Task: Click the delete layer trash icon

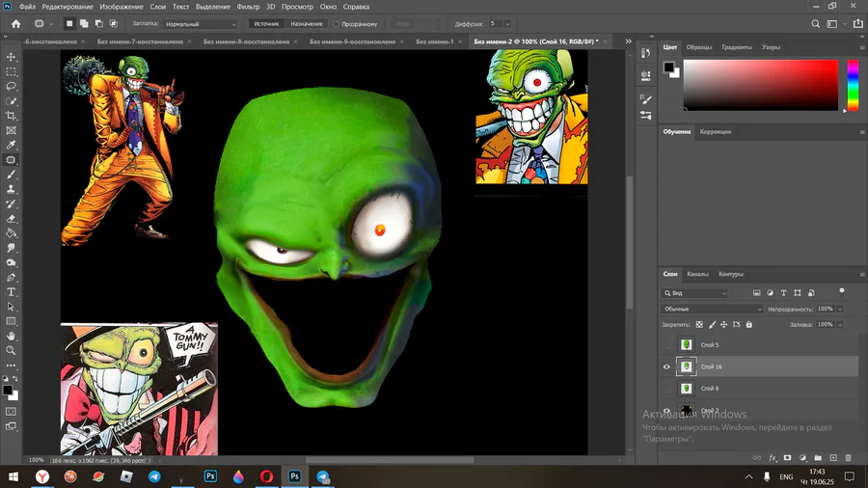Action: point(848,457)
